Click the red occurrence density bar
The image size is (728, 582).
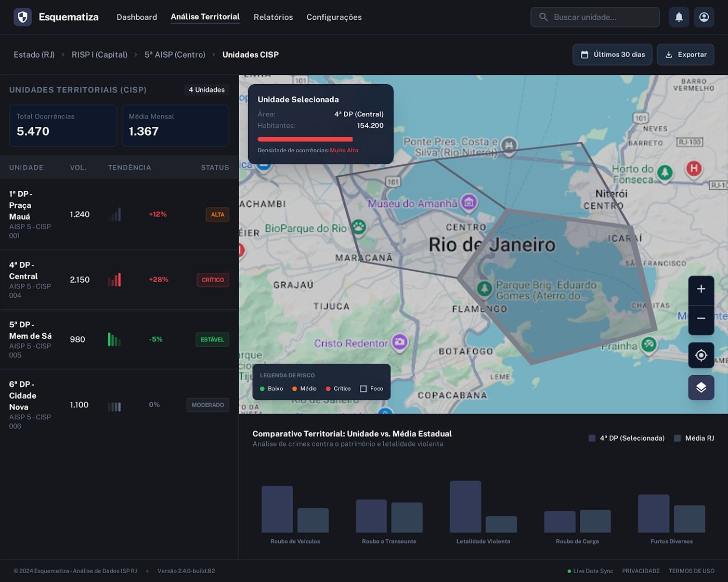click(x=305, y=139)
